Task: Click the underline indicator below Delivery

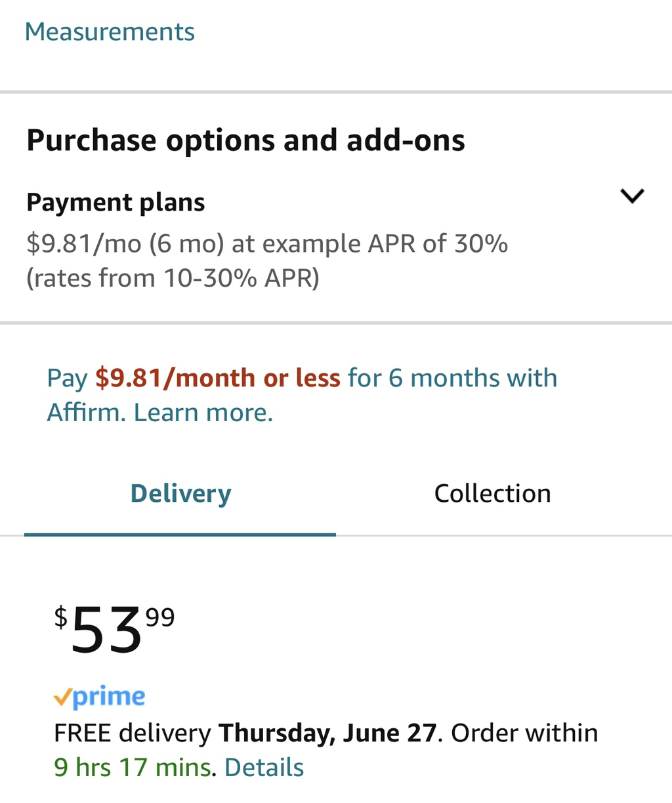Action: tap(180, 534)
